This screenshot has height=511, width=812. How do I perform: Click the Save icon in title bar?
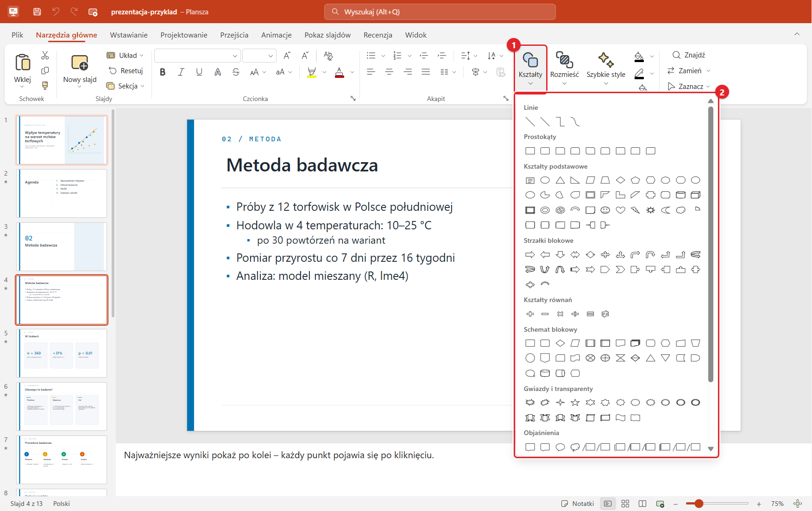(x=38, y=12)
